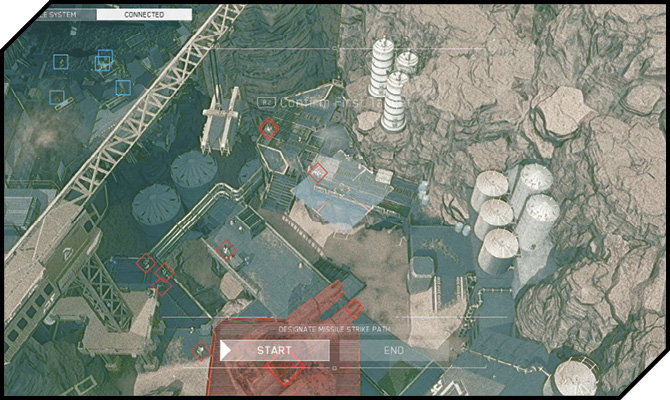Click the R2 button prompt icon
This screenshot has width=670, height=400.
pos(267,103)
